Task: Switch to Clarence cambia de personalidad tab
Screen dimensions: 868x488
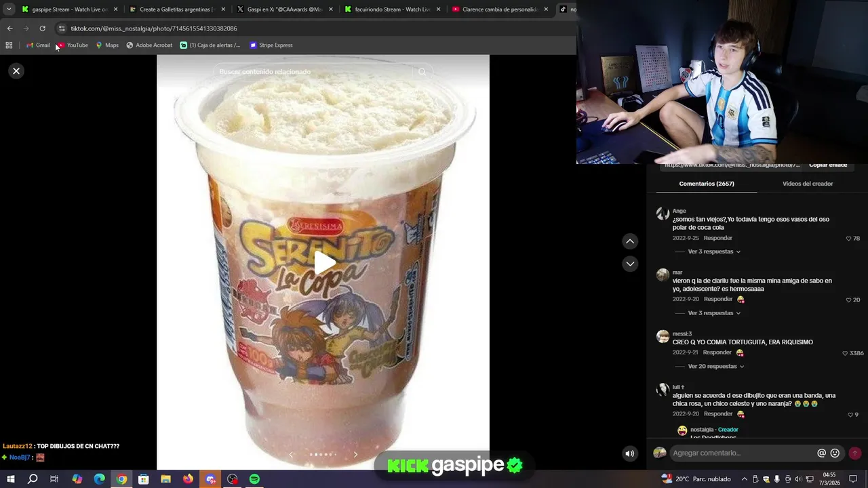Action: pos(500,9)
